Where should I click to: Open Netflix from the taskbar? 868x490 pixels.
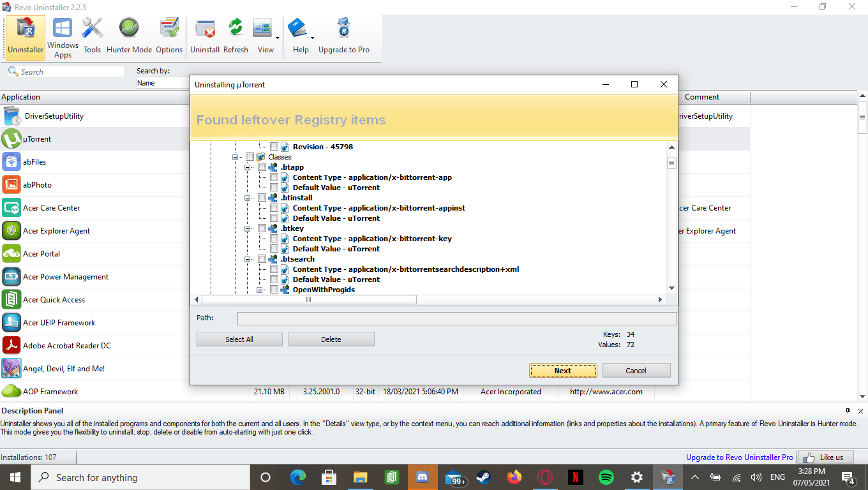click(x=575, y=477)
